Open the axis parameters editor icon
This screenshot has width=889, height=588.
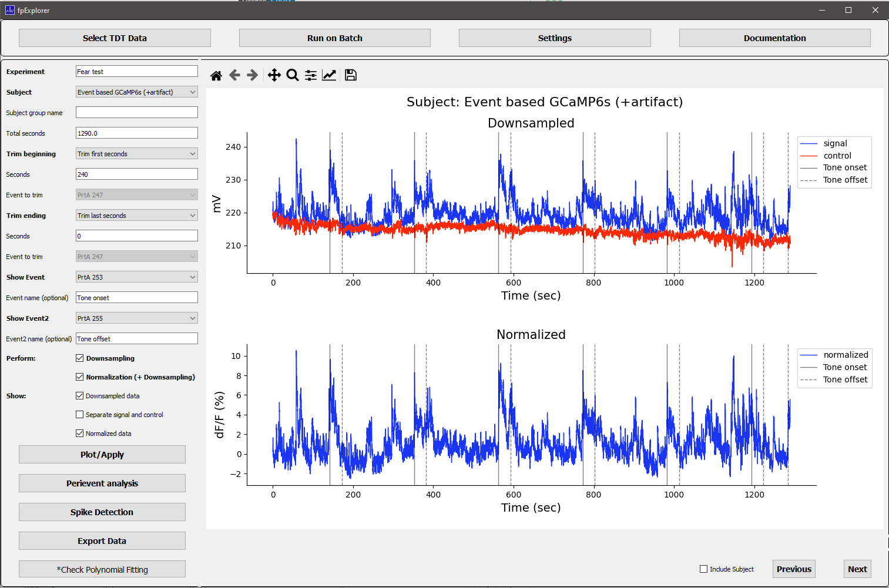click(329, 75)
